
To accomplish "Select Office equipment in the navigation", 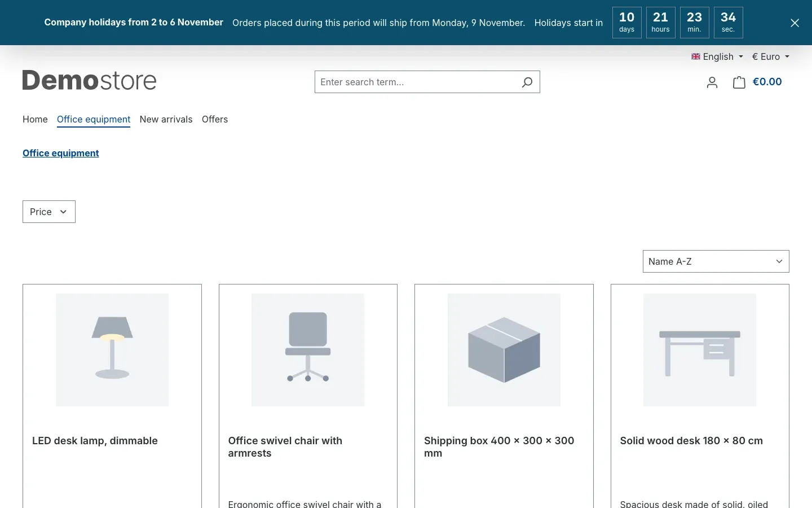I will tap(94, 119).
